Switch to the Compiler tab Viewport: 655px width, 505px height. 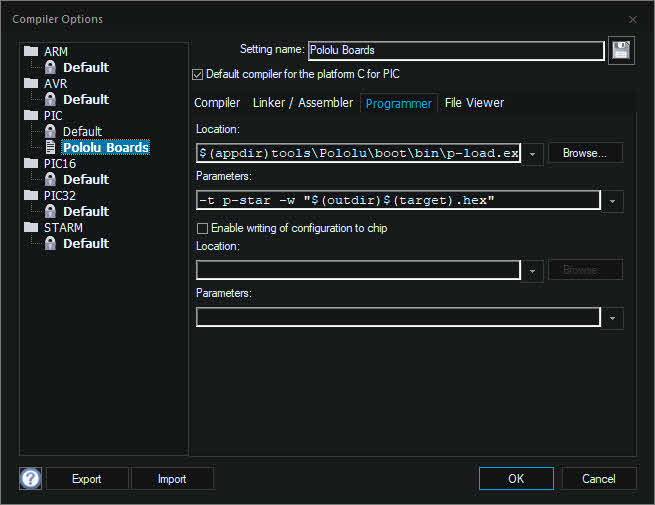[217, 103]
